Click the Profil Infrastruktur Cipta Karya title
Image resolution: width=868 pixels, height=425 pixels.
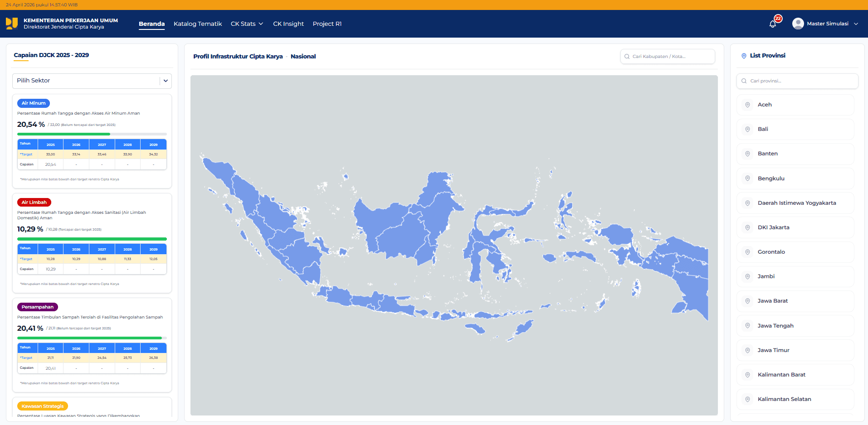[x=238, y=57]
